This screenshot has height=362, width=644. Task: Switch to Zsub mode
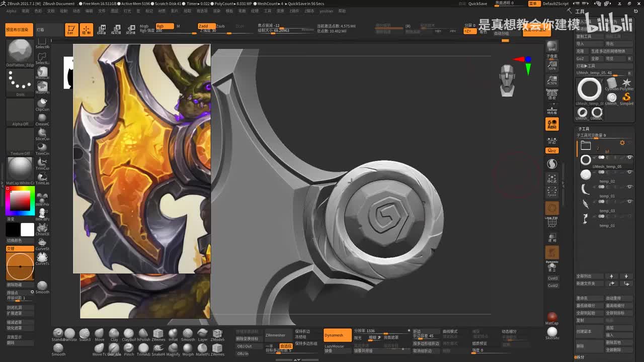click(221, 26)
